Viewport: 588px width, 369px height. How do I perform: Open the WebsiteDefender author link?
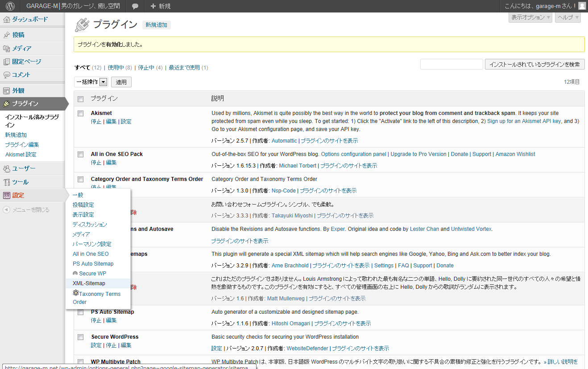pyautogui.click(x=307, y=348)
